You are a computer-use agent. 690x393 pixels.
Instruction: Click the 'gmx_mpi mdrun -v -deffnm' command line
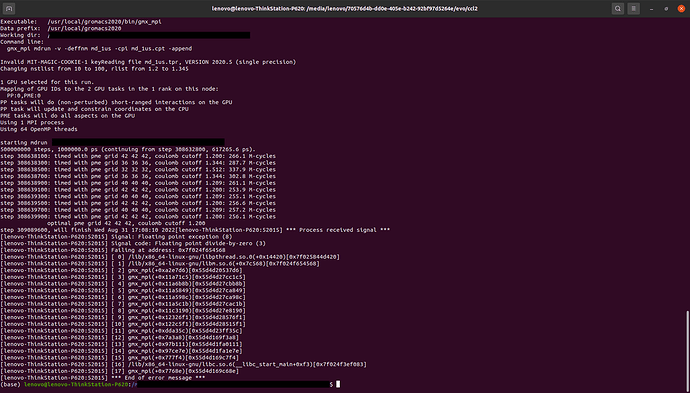click(x=99, y=48)
